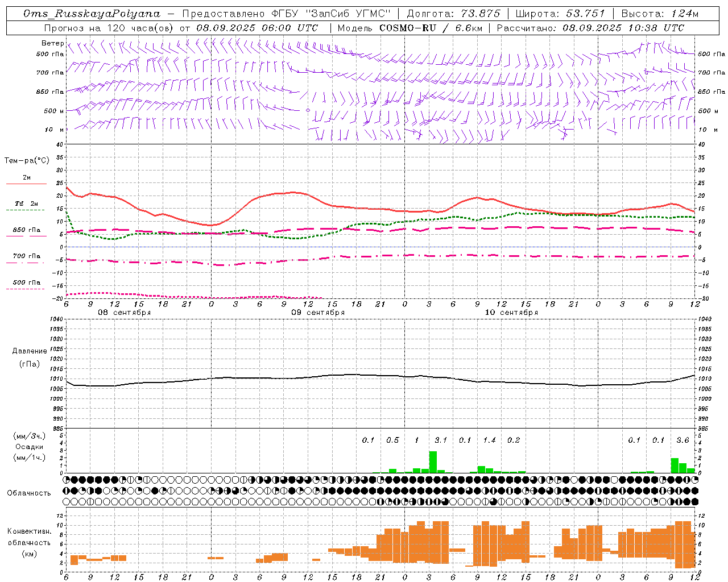The height and width of the screenshot is (582, 728).
Task: Click the tallest green precipitation bar
Action: 433,462
